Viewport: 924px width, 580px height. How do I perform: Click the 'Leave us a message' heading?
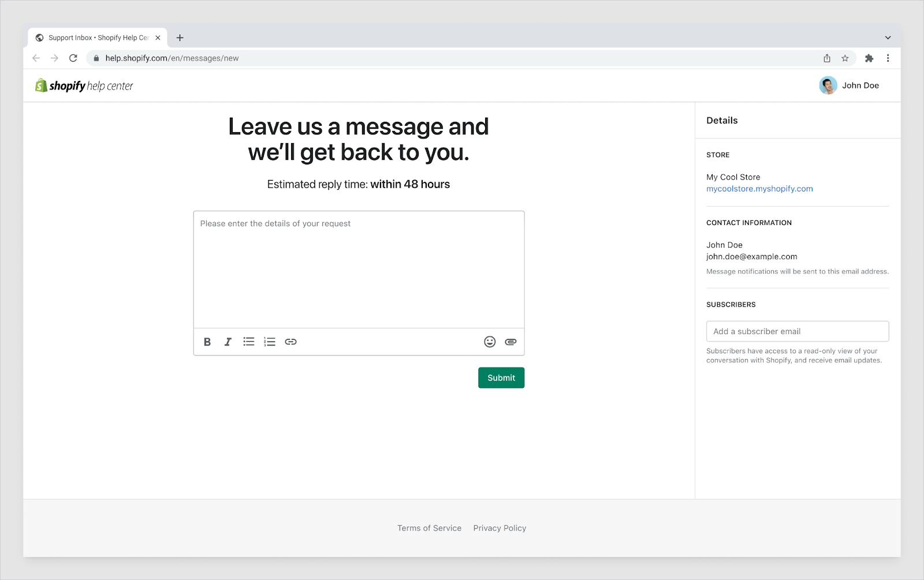(x=359, y=139)
